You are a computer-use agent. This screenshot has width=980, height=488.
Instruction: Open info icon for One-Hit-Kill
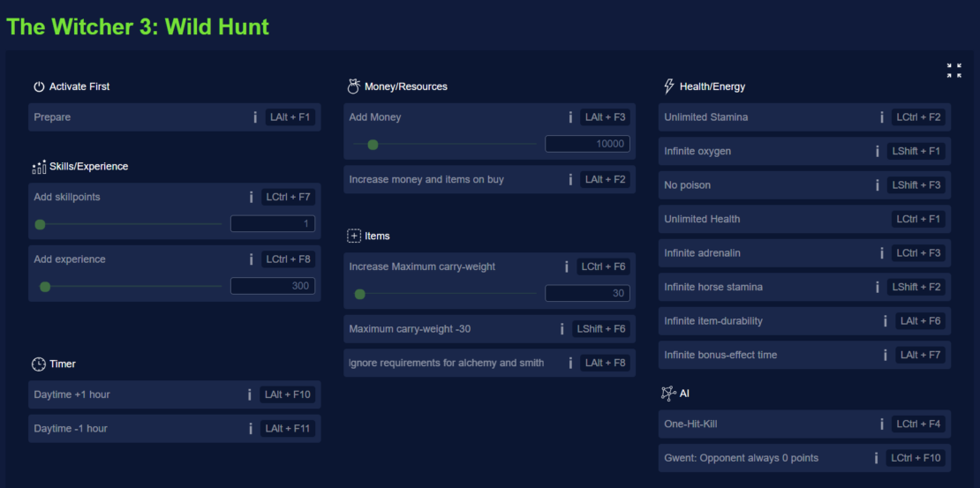[x=881, y=424]
